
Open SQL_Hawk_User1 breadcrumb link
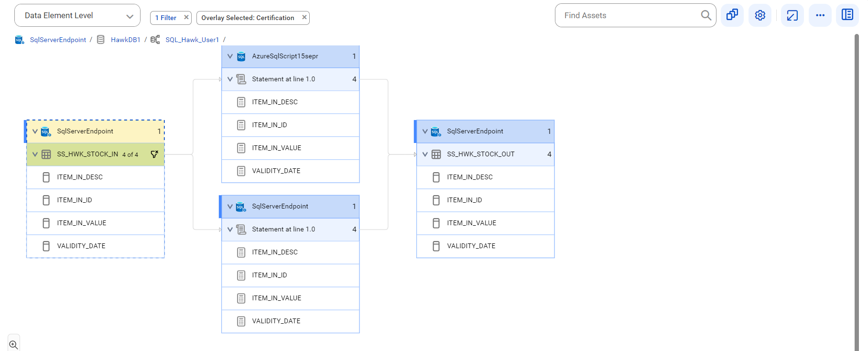coord(192,40)
